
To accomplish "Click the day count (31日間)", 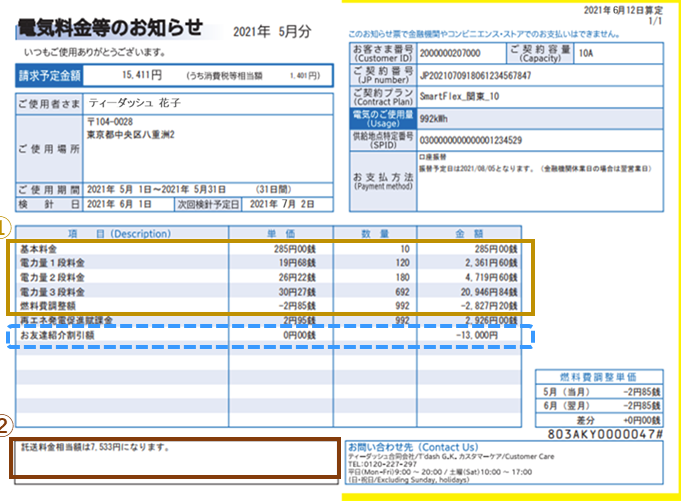I will click(273, 189).
